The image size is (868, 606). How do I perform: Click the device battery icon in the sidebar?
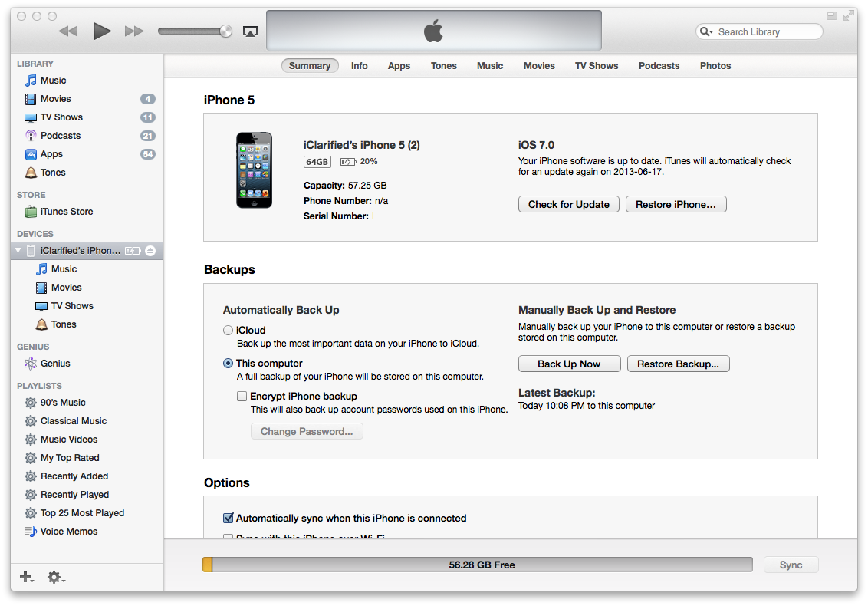(133, 251)
